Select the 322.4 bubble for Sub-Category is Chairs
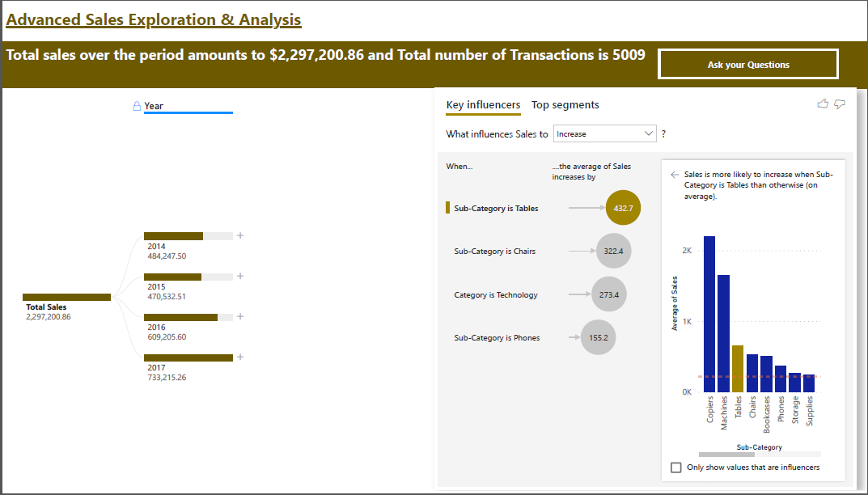 click(616, 251)
